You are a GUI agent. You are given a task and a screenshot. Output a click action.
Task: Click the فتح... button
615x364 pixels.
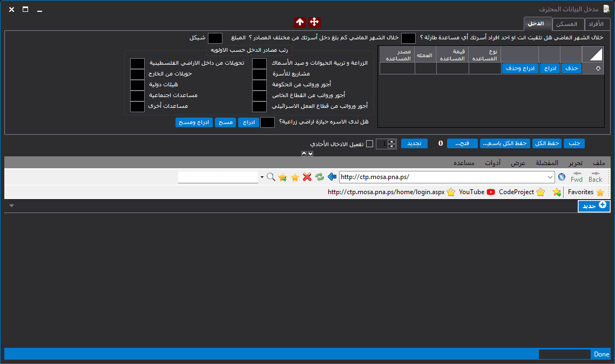(462, 143)
